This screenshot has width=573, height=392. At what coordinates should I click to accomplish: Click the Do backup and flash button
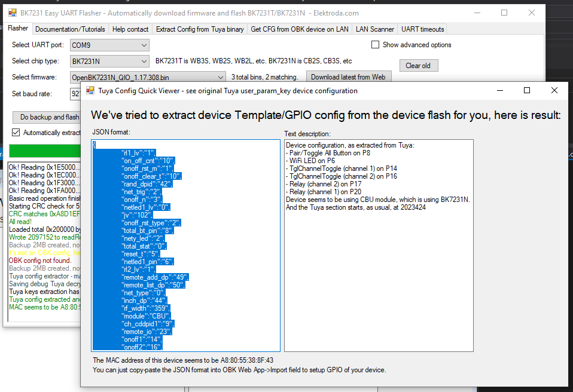point(47,117)
